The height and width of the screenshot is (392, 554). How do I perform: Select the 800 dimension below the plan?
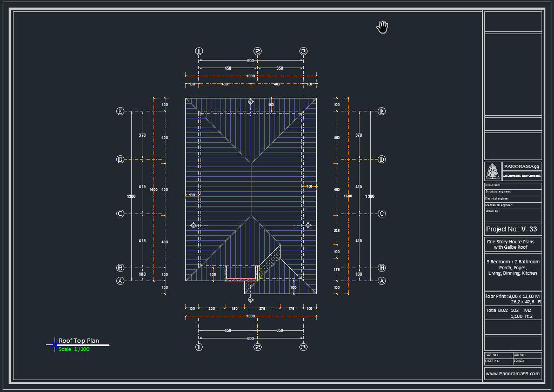click(250, 338)
